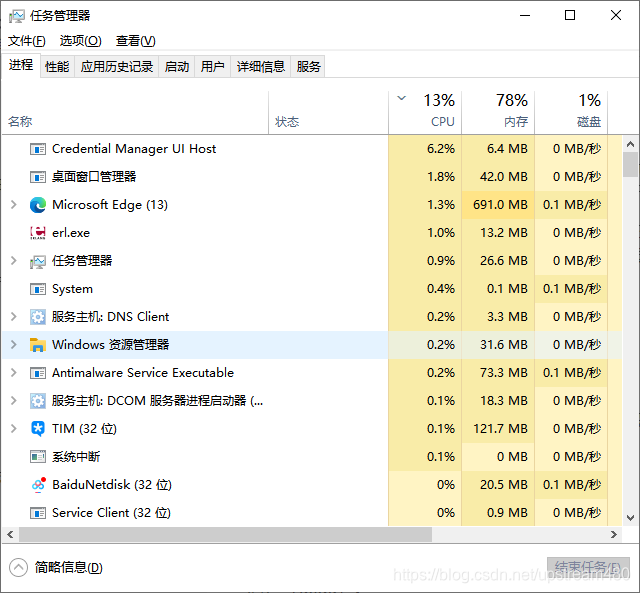The image size is (640, 593).
Task: Click the gear icon for 服务主机: DNS Client
Action: pos(38,317)
